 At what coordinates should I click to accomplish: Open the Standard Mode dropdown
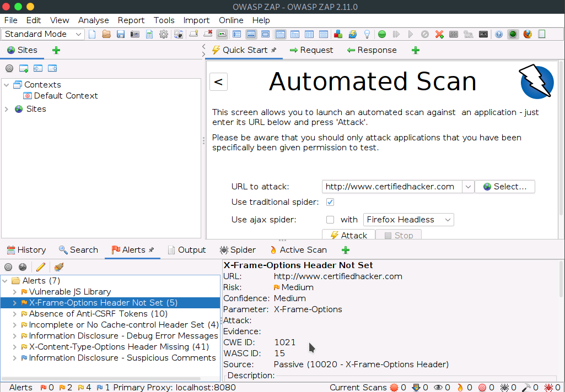44,34
